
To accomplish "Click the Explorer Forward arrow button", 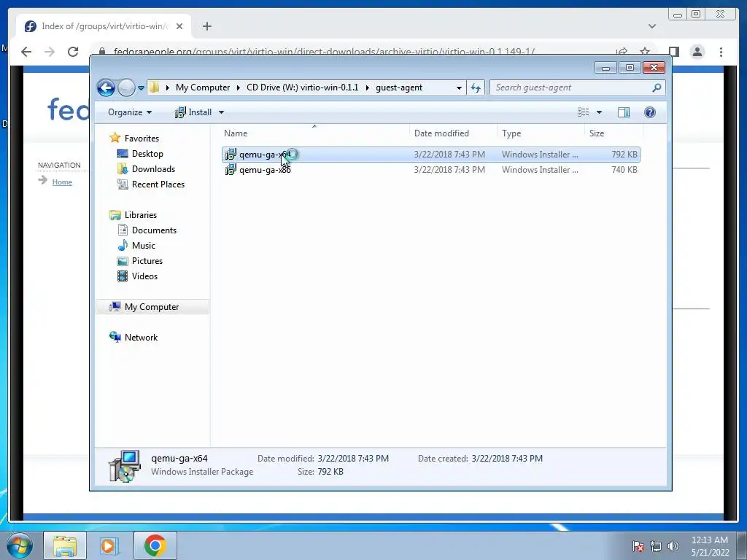I will point(126,87).
